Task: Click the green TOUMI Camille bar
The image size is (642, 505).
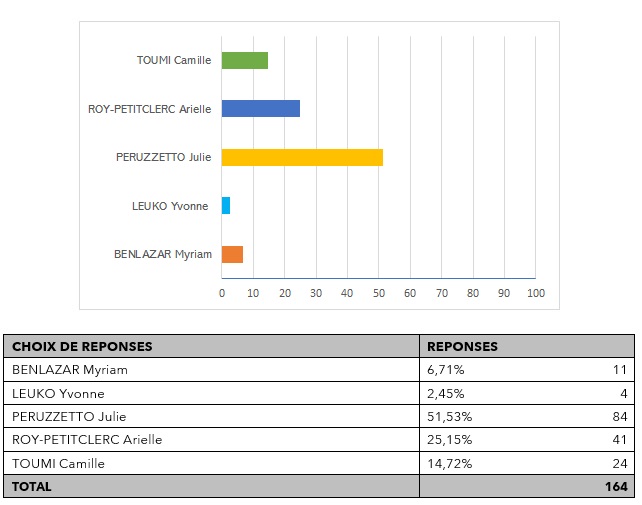Action: pos(244,60)
